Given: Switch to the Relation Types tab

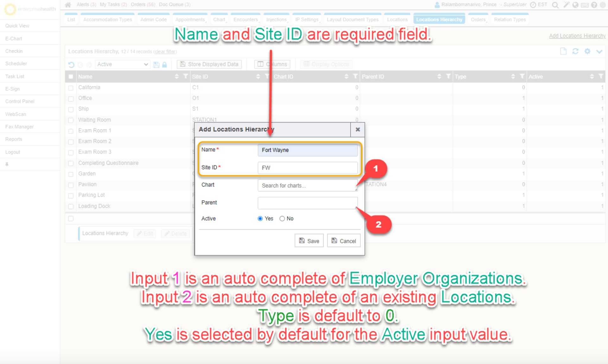Looking at the screenshot, I should point(510,20).
